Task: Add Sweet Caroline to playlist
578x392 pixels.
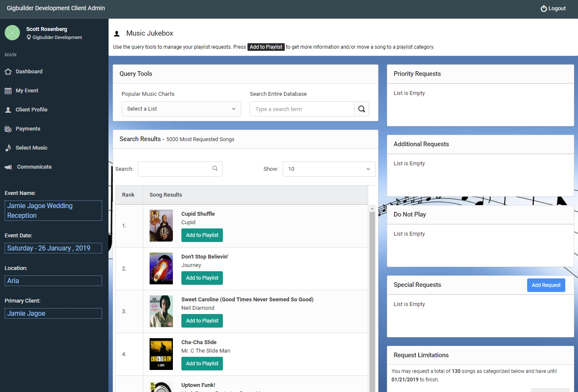Action: 202,321
